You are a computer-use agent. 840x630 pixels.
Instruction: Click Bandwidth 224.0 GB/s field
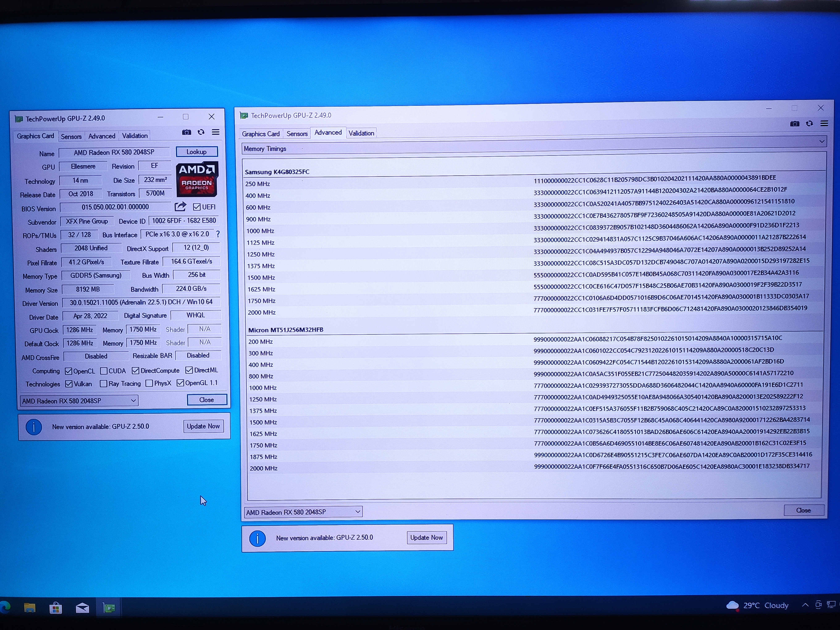191,289
